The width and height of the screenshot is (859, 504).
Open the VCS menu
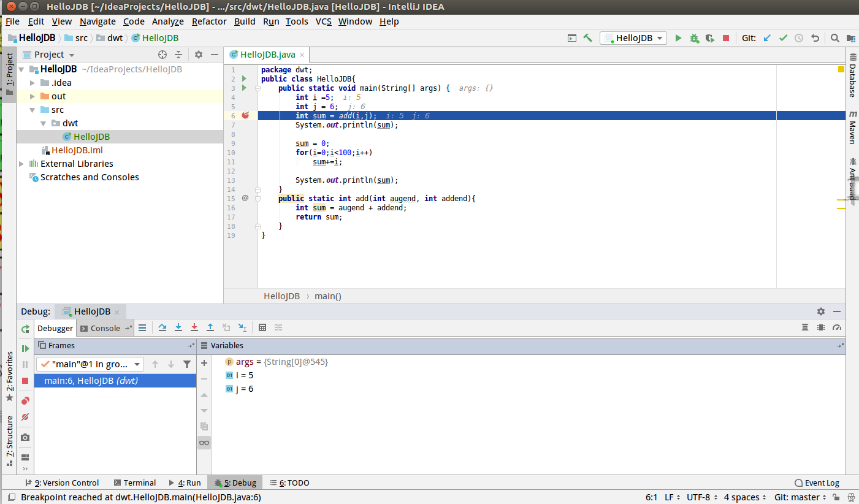[324, 21]
